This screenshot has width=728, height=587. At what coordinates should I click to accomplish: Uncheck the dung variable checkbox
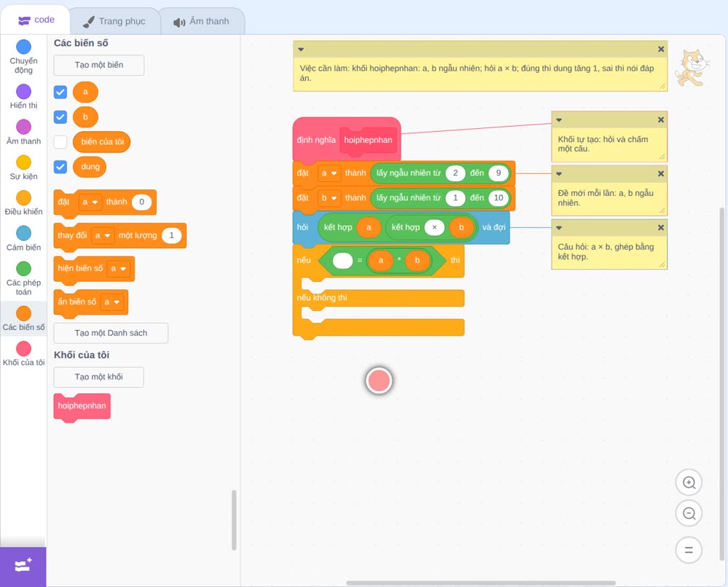60,167
